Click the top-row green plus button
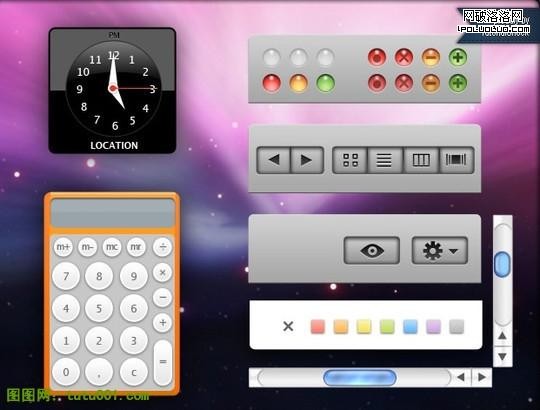The height and width of the screenshot is (410, 540). (x=458, y=57)
